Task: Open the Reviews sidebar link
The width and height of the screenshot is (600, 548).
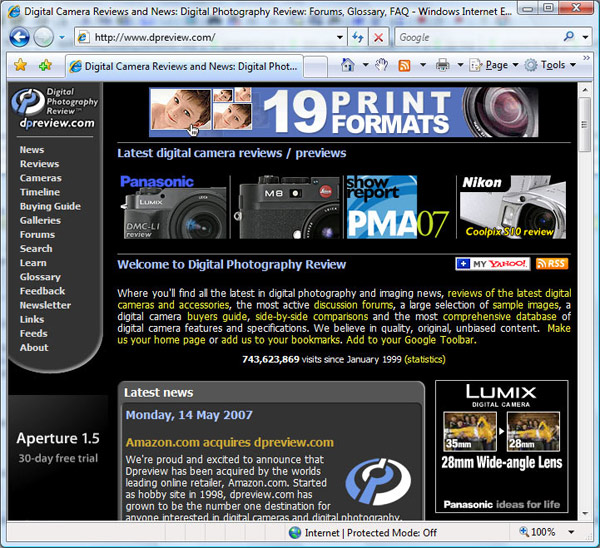Action: (x=39, y=164)
